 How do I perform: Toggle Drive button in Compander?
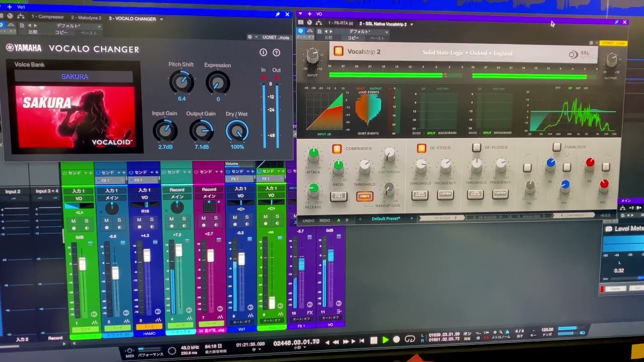(x=365, y=196)
